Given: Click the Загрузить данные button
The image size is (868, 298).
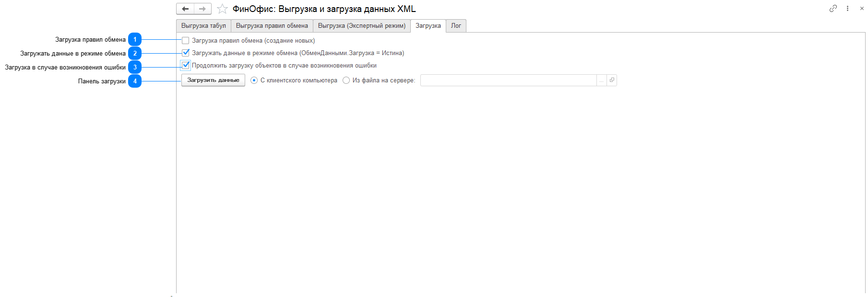Looking at the screenshot, I should tap(213, 80).
